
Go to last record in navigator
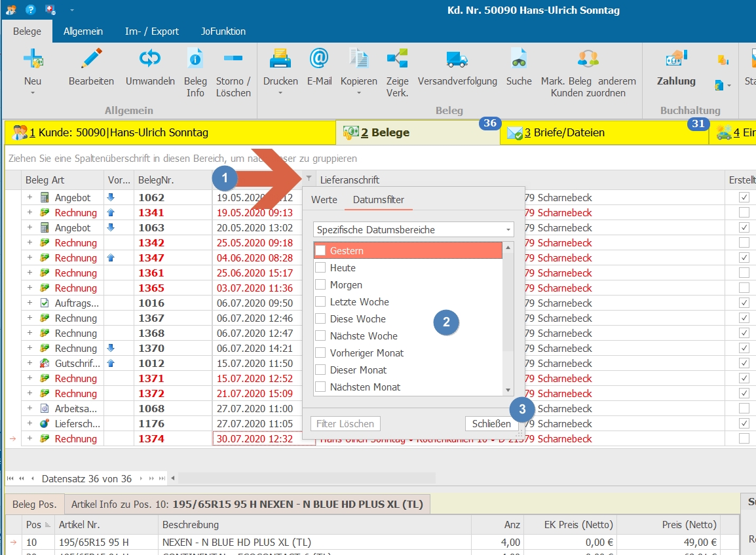162,478
